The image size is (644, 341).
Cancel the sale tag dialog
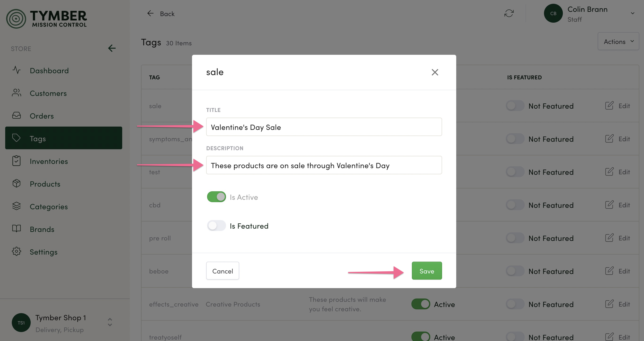(222, 271)
